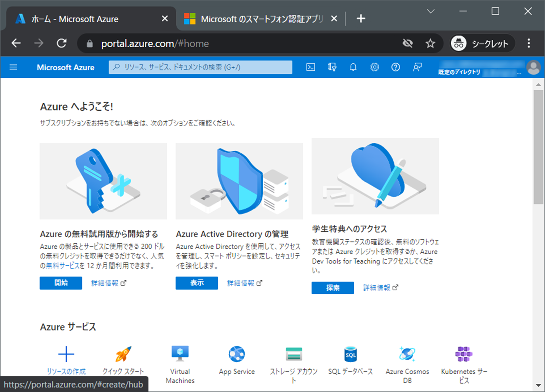The width and height of the screenshot is (545, 392).
Task: Click the third-party cookie blocked eye icon
Action: (x=408, y=44)
